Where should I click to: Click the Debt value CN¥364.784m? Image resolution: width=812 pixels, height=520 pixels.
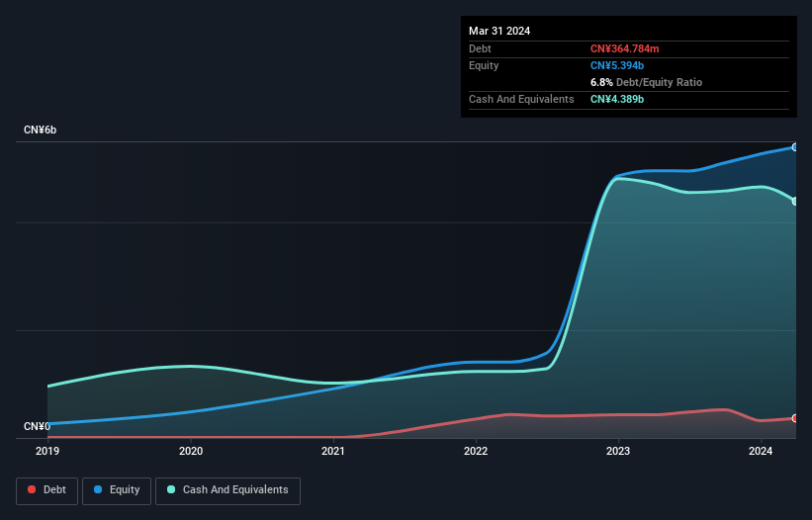tap(624, 48)
